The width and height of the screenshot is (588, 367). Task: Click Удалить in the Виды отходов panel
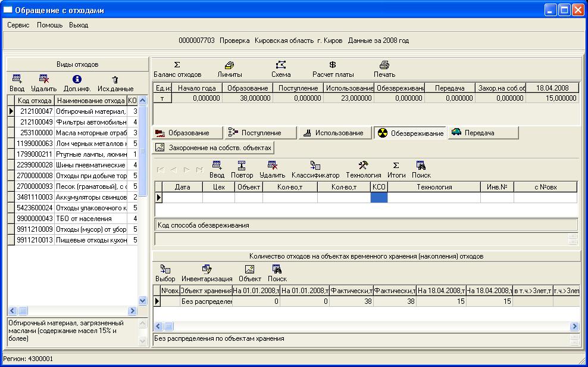[x=43, y=83]
